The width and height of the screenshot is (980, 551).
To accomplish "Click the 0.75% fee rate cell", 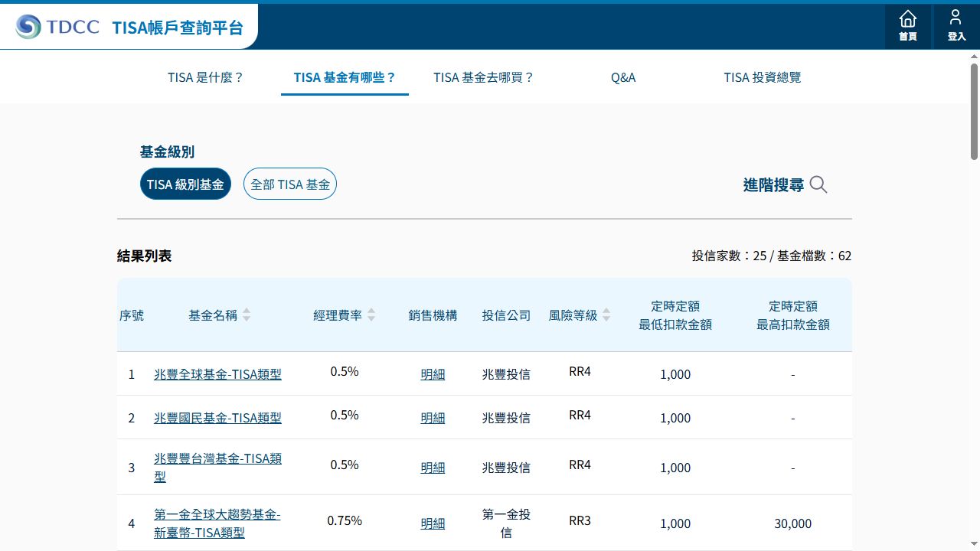I will (345, 520).
